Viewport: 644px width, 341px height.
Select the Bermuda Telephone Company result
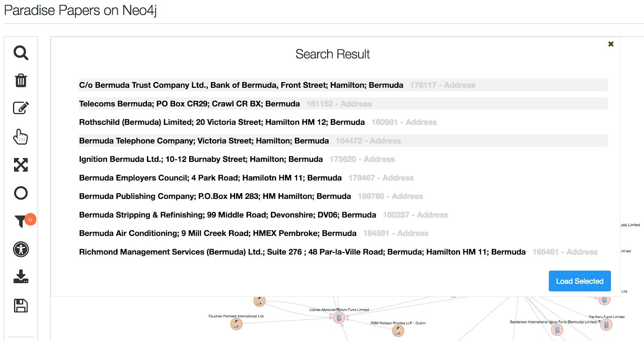[x=343, y=141]
